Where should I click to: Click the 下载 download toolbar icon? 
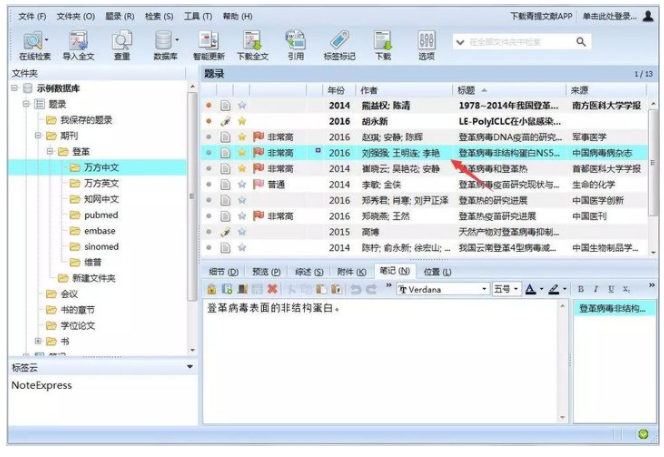pos(383,45)
